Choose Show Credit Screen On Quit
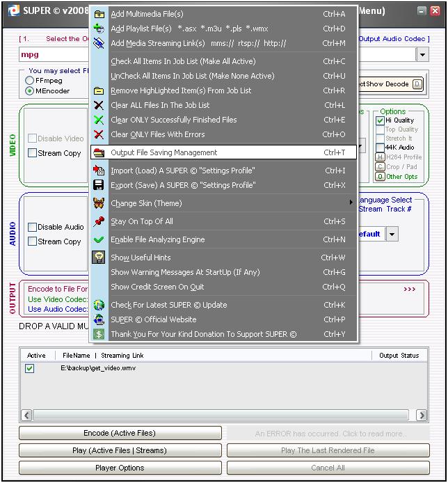The width and height of the screenshot is (448, 483). click(x=223, y=287)
